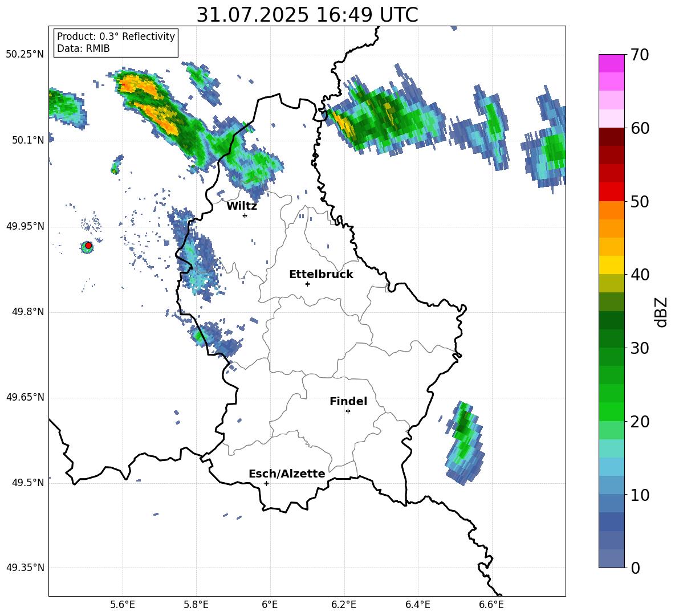This screenshot has width=675, height=616.
Task: Click the magenta swatch atop the colorbar
Action: click(x=611, y=63)
